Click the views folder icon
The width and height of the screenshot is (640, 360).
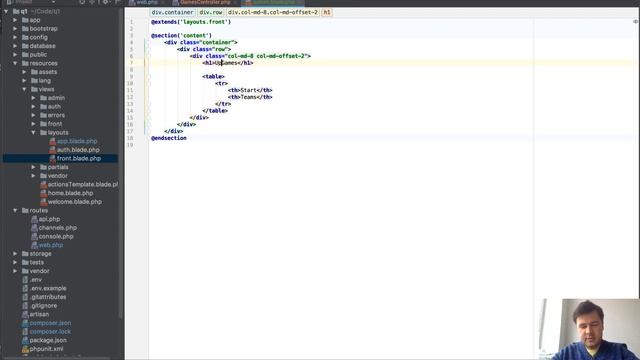[34, 89]
